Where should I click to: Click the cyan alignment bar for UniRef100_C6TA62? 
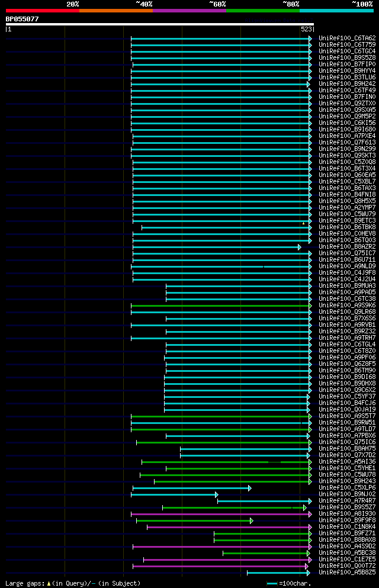[221, 38]
